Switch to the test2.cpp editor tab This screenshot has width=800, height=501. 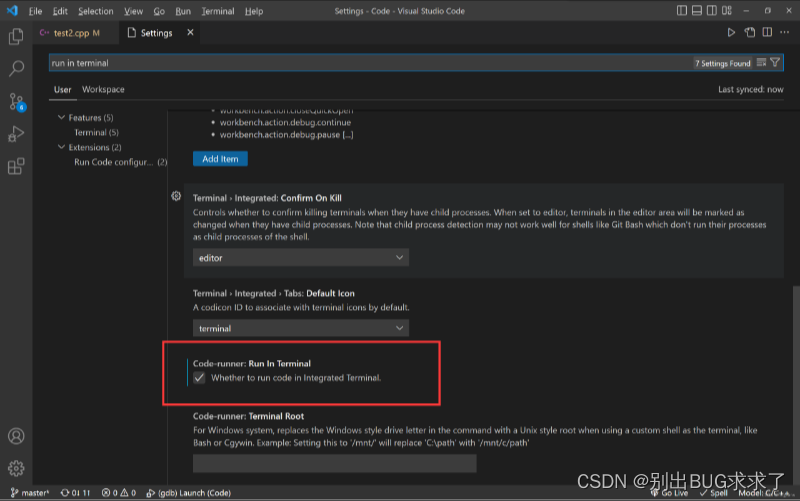[x=76, y=33]
